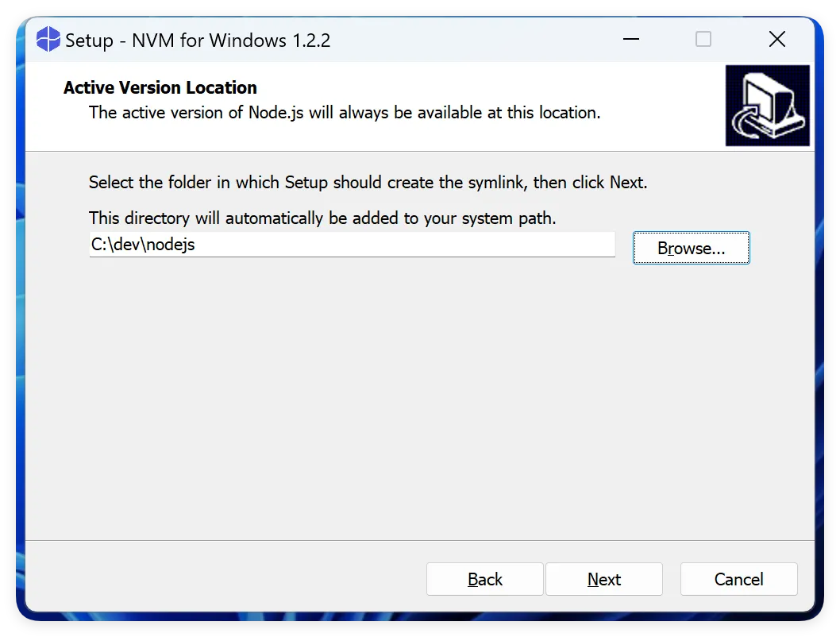Viewport: 840px width, 637px height.
Task: Close the Setup window with X
Action: 776,39
